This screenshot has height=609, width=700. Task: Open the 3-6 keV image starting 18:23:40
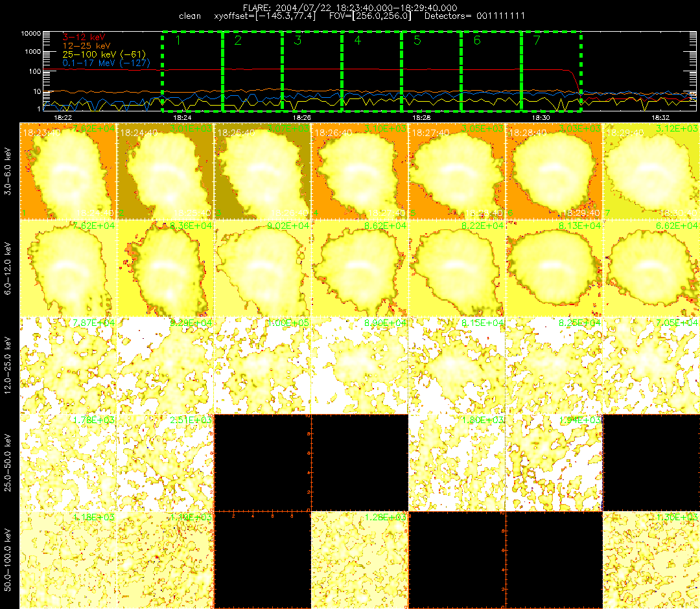tap(68, 171)
